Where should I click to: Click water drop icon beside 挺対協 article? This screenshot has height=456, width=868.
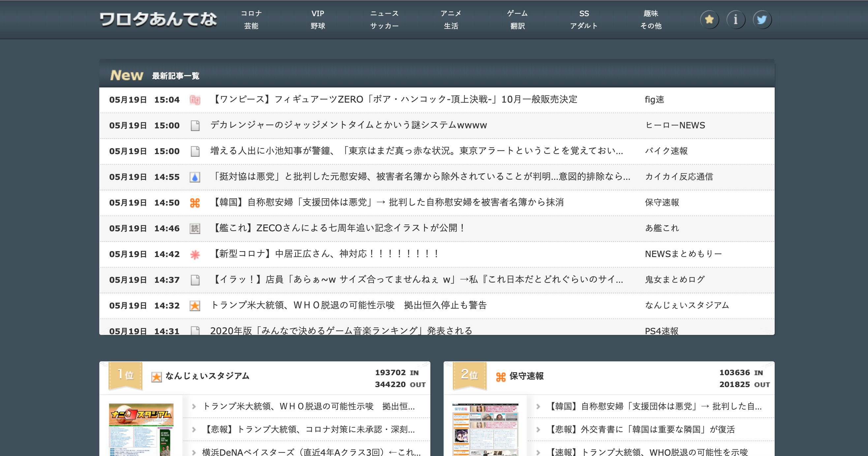click(x=195, y=177)
